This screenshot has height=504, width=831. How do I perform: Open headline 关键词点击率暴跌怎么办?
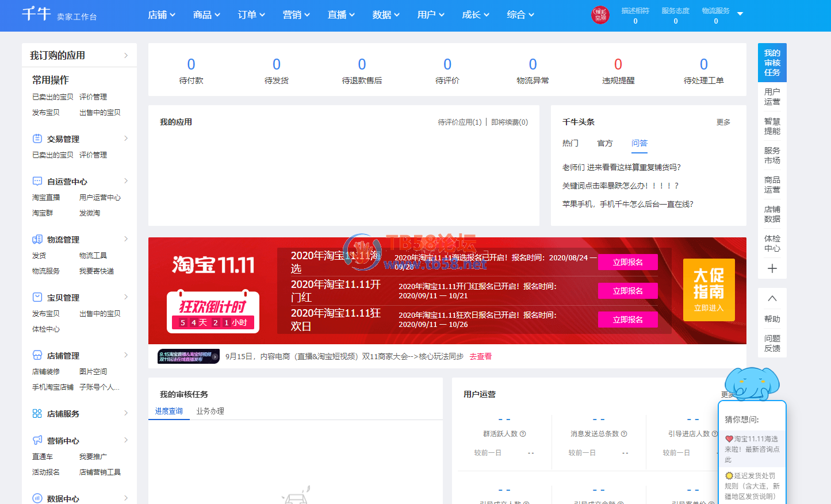click(621, 186)
